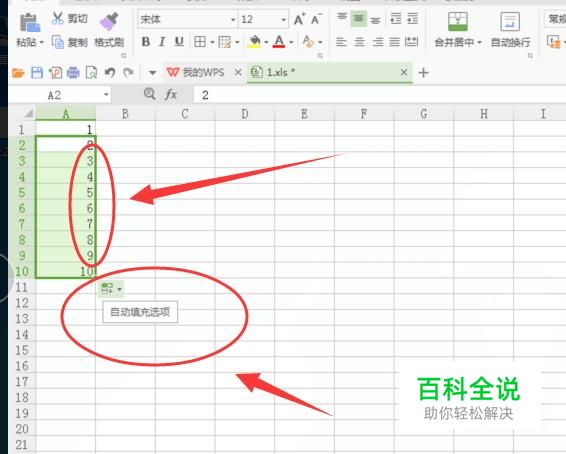Screen dimensions: 566x454
Task: Toggle Auto Wrap (自动换行)
Action: [x=510, y=30]
